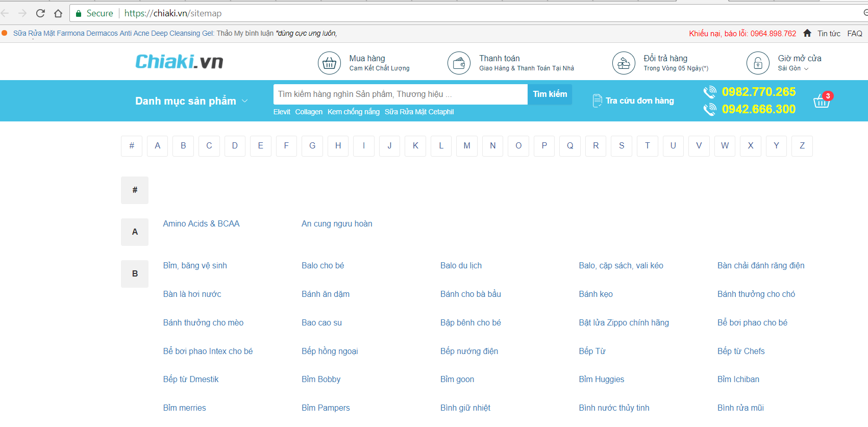This screenshot has height=427, width=868.
Task: Jump to letter M index tab
Action: [467, 146]
